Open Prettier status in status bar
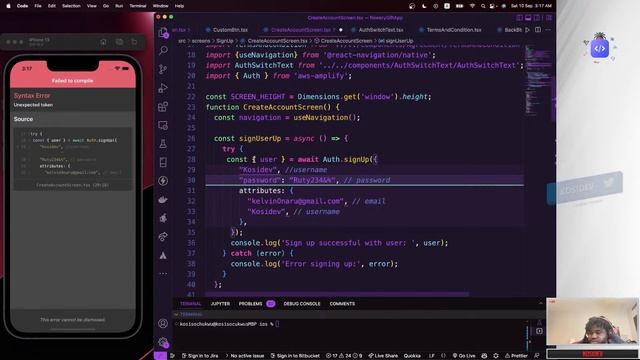 coord(516,356)
